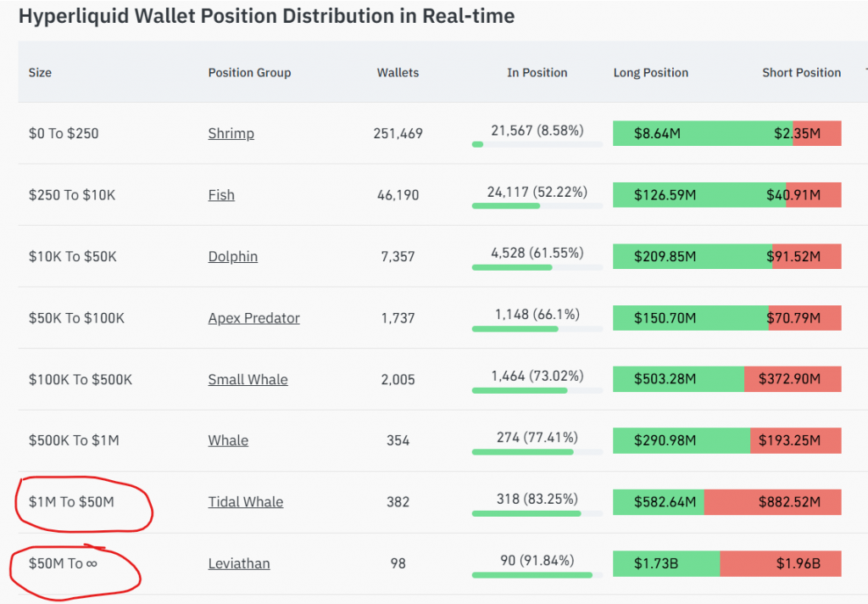Image resolution: width=868 pixels, height=604 pixels.
Task: Open the Dolphin position group link
Action: (x=232, y=256)
